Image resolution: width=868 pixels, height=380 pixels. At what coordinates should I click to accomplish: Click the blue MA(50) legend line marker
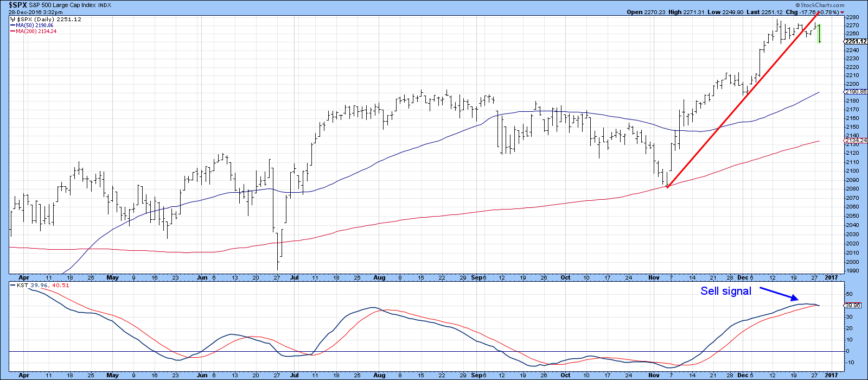point(12,26)
